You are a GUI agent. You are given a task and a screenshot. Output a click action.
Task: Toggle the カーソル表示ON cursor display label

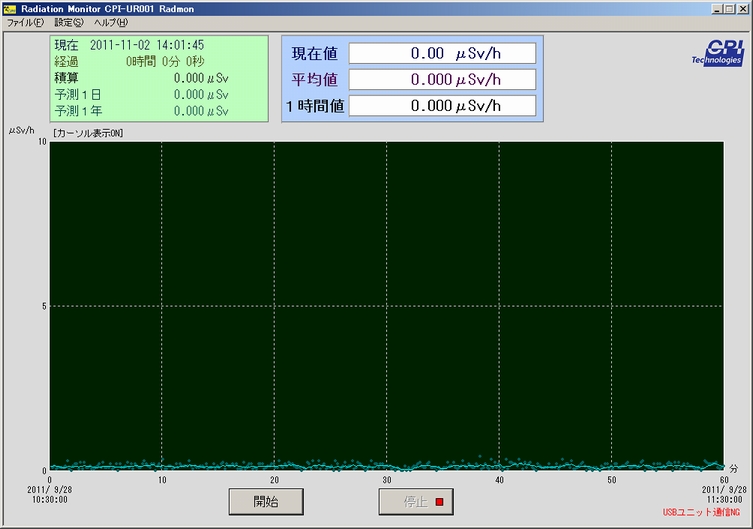click(x=88, y=133)
